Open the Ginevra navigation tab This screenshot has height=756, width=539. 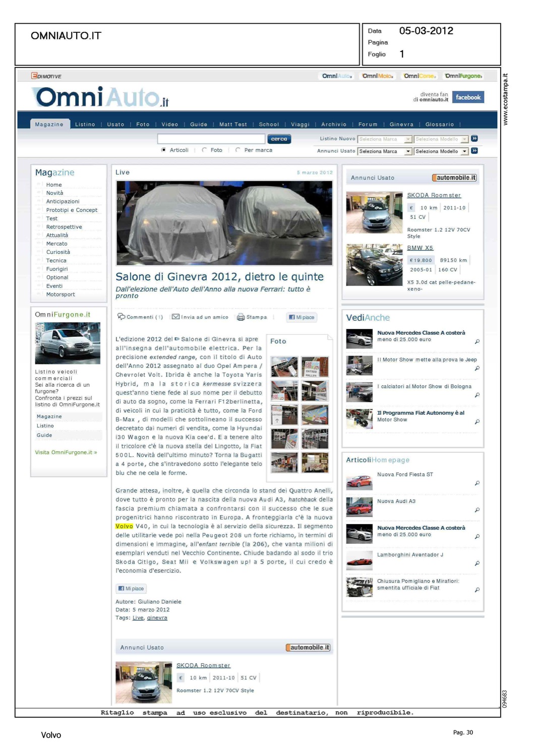tap(401, 124)
